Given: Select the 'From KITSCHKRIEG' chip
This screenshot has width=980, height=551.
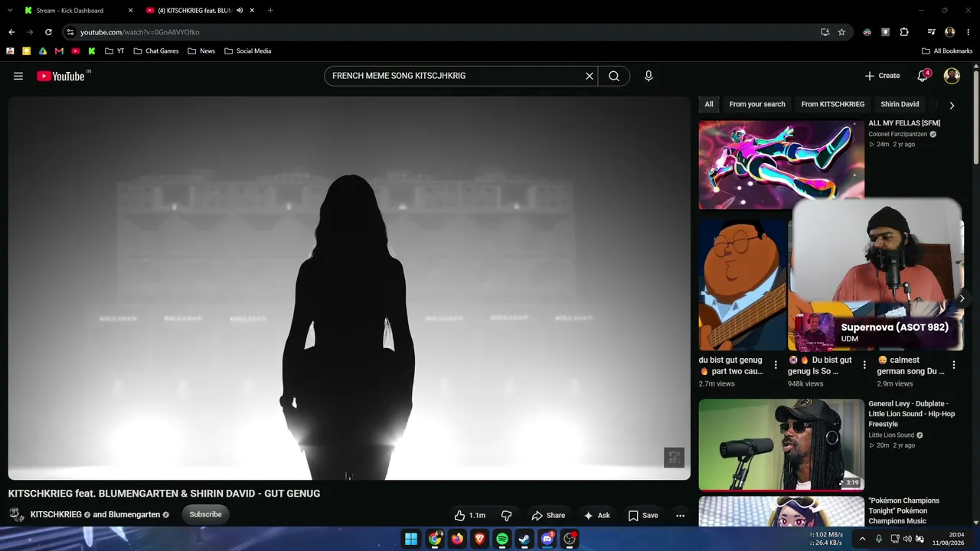Looking at the screenshot, I should tap(833, 104).
